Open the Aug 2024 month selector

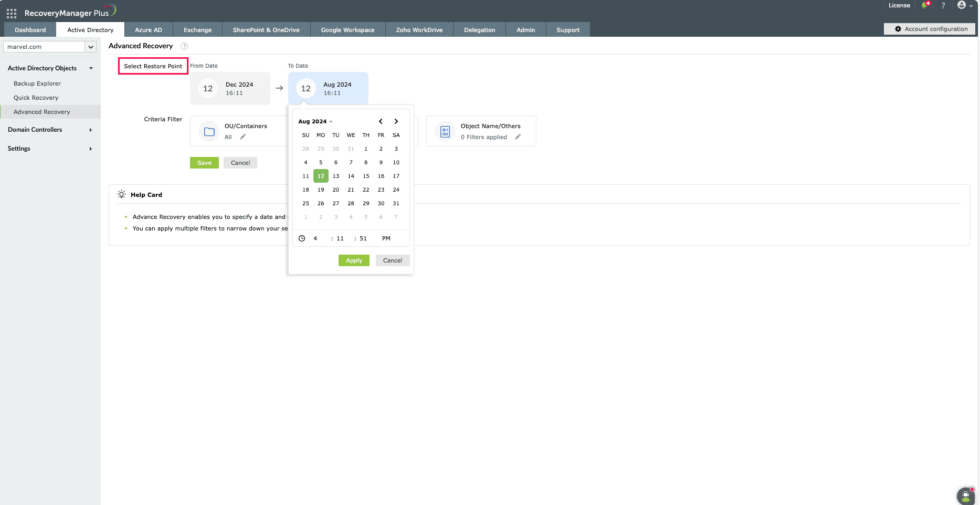point(315,121)
